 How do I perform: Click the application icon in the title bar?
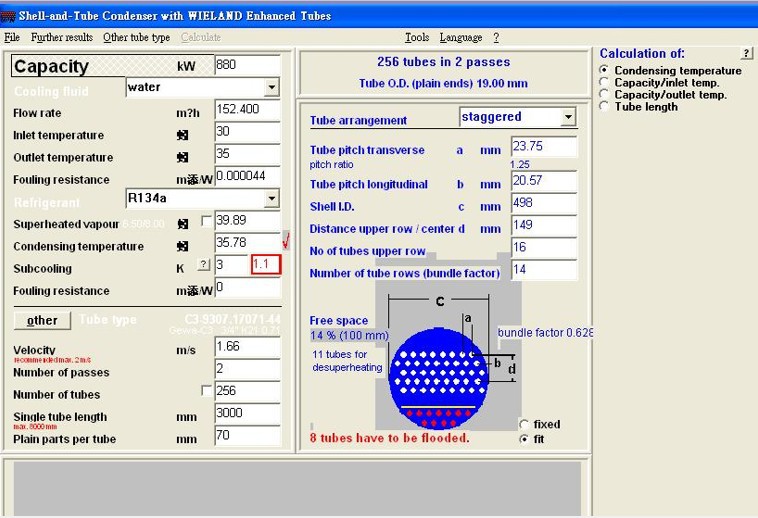coord(8,16)
